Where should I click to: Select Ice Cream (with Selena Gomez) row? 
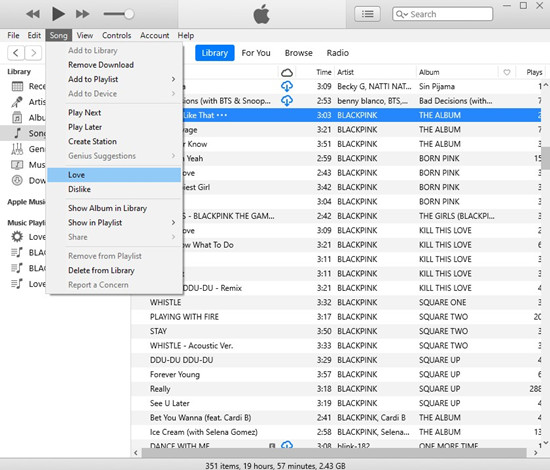coord(336,432)
